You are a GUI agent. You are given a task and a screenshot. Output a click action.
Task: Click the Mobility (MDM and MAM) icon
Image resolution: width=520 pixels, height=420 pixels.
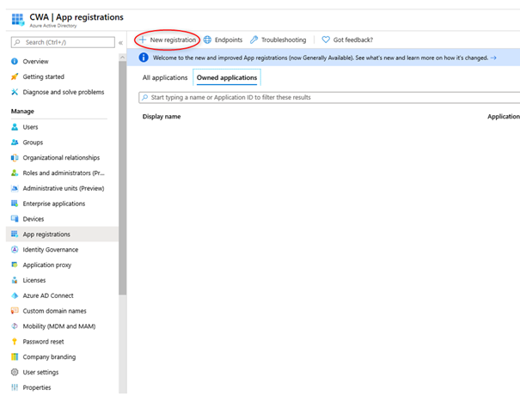tap(15, 326)
